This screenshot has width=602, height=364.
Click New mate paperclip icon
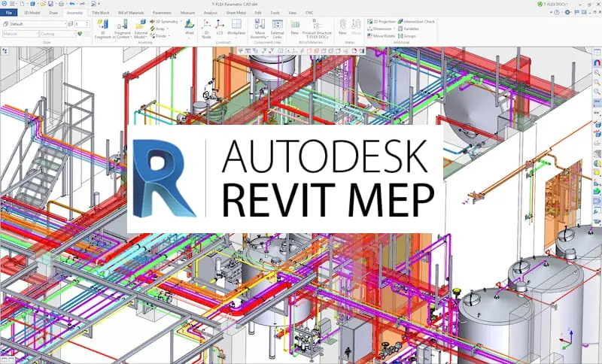click(342, 25)
